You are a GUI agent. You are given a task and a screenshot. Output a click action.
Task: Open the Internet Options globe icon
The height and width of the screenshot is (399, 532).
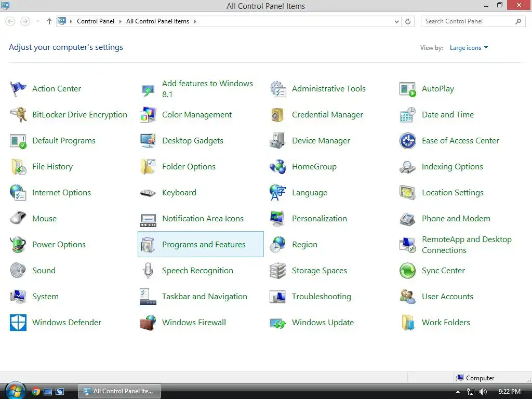[18, 193]
